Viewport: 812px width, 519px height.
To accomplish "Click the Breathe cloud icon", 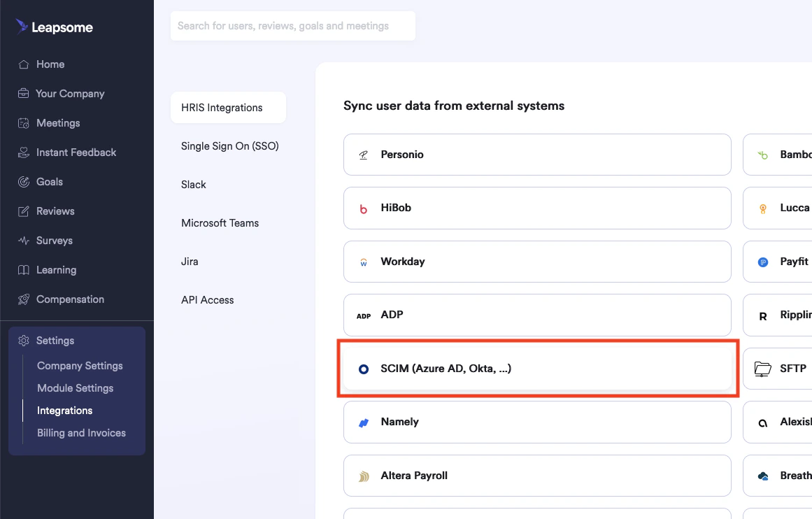I will point(763,476).
